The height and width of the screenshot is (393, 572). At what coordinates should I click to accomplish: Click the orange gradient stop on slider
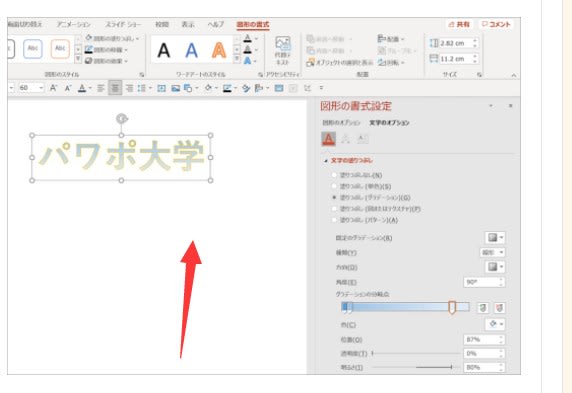[452, 307]
